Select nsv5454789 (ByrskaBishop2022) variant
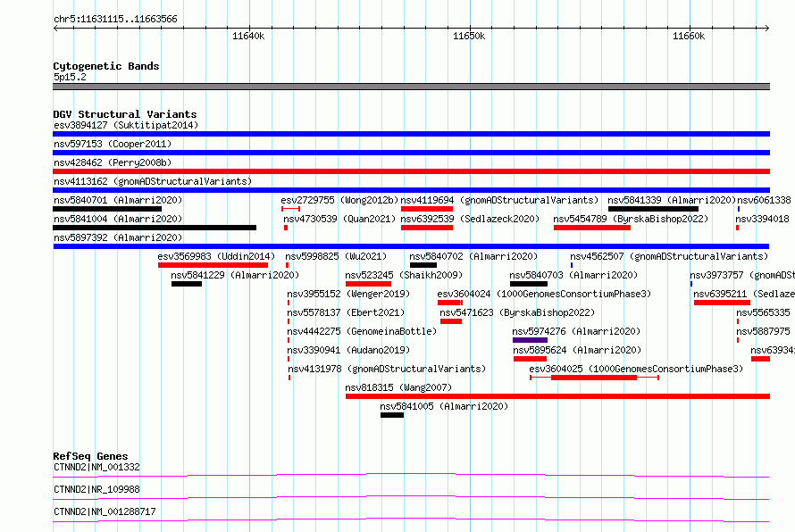795x532 pixels. [x=631, y=219]
